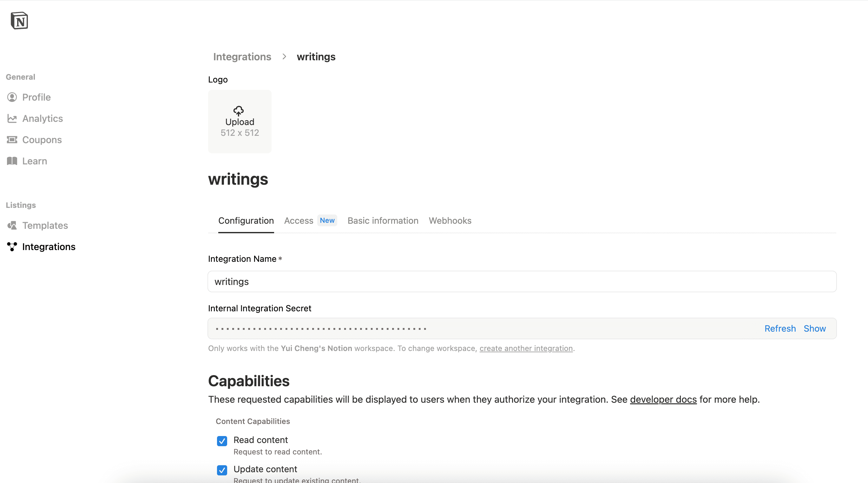Click the Templates shapes icon
Viewport: 868px width, 483px height.
pos(12,226)
